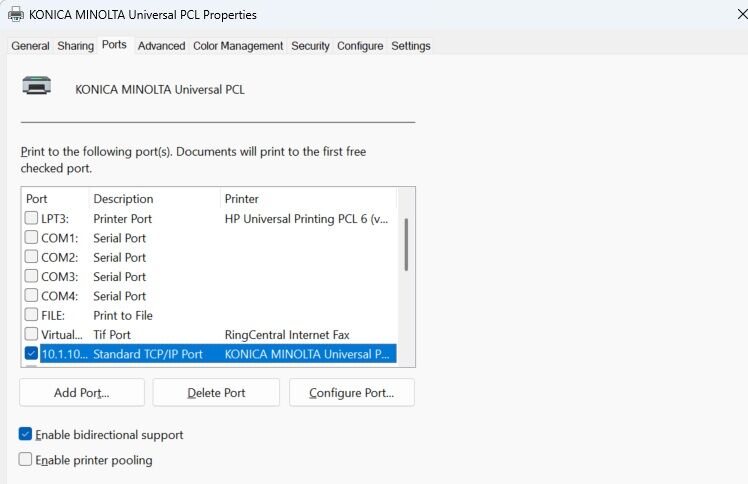Viewport: 748px width, 484px height.
Task: Enable the FILE Print to File port
Action: pos(32,315)
